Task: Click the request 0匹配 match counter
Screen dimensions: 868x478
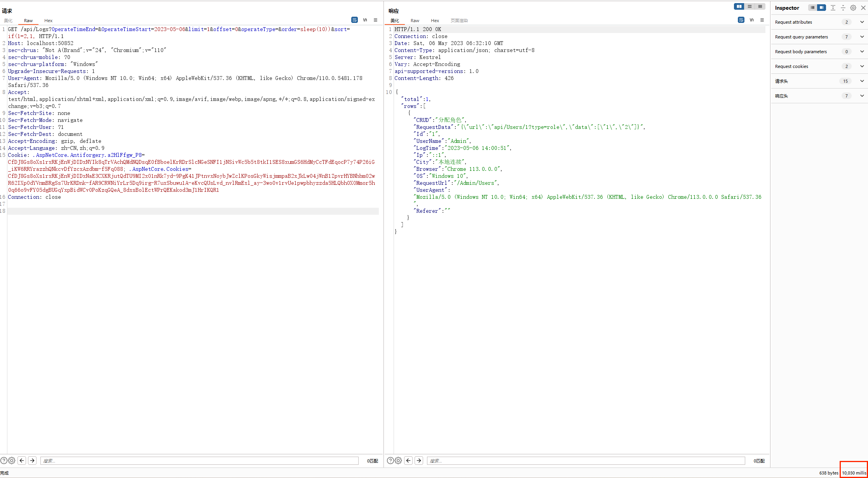Action: click(x=372, y=461)
